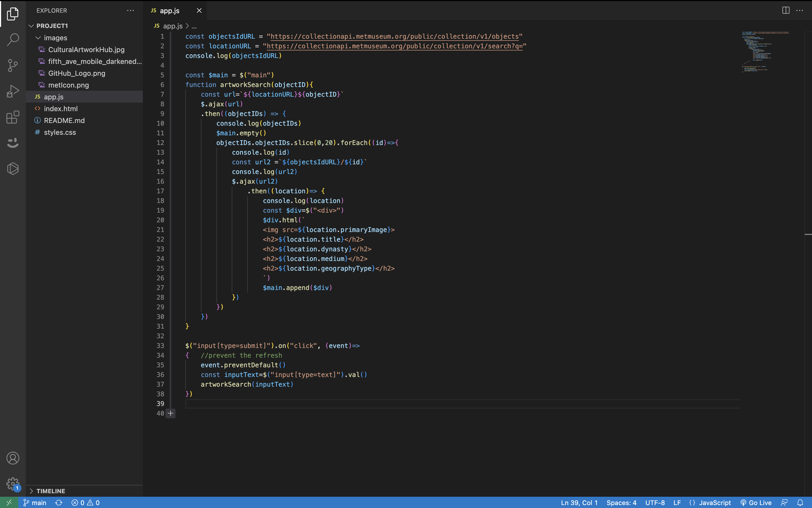This screenshot has width=812, height=508.
Task: Toggle Go Live server in status bar
Action: tap(756, 503)
